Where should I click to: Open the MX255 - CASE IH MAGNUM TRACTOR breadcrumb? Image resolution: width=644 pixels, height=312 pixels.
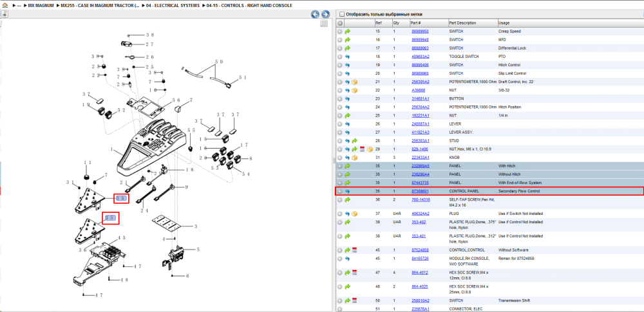[x=100, y=6]
